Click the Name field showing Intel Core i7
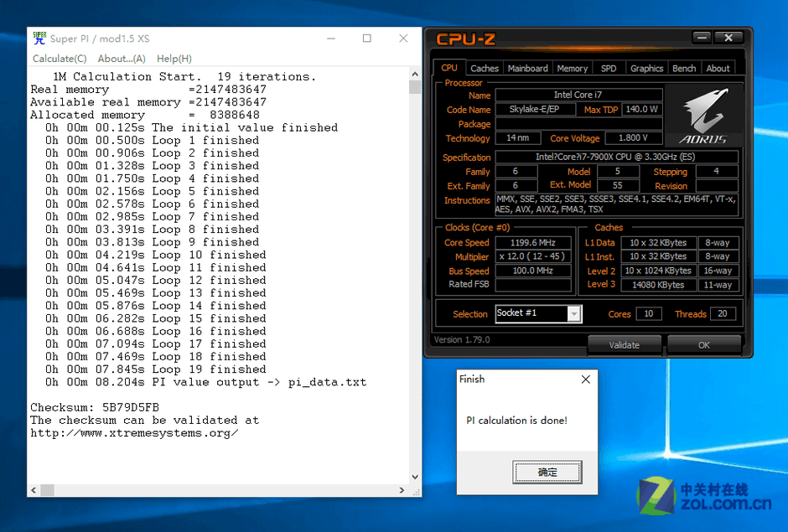 click(578, 95)
